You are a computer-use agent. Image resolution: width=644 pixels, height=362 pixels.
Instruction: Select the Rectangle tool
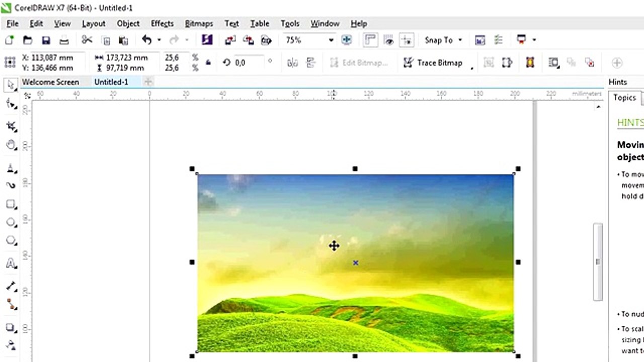(11, 204)
